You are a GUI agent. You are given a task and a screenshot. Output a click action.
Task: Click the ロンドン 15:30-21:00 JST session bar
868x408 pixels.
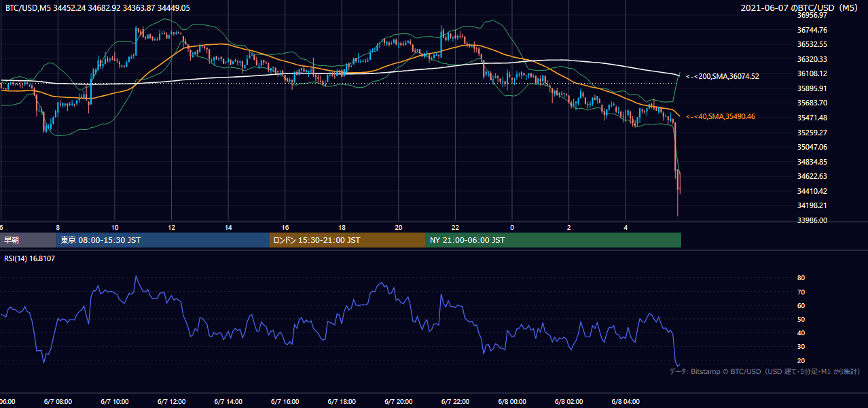coord(348,240)
